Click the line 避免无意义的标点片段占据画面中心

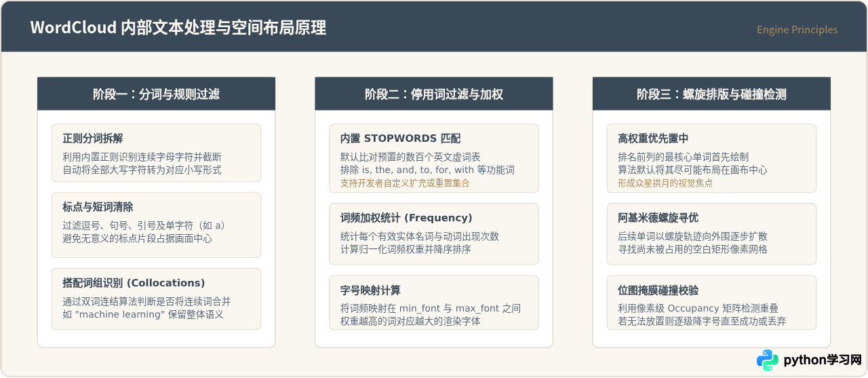coord(137,238)
